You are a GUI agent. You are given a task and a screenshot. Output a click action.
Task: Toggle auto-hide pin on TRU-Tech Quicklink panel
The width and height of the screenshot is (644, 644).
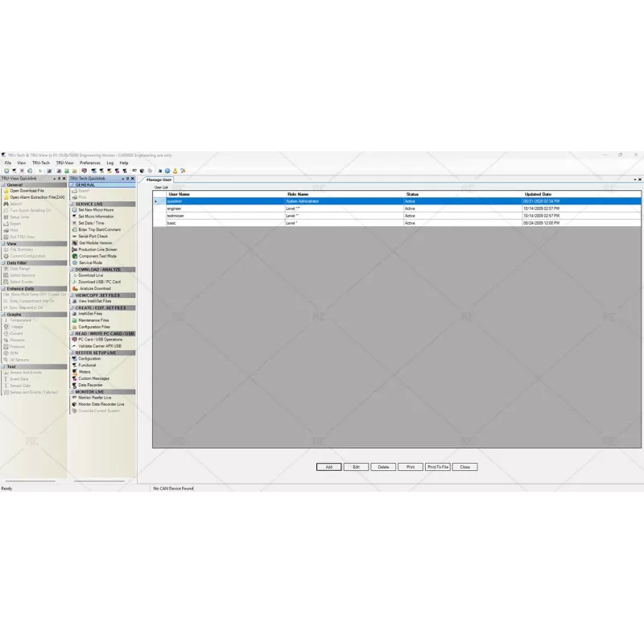point(126,178)
